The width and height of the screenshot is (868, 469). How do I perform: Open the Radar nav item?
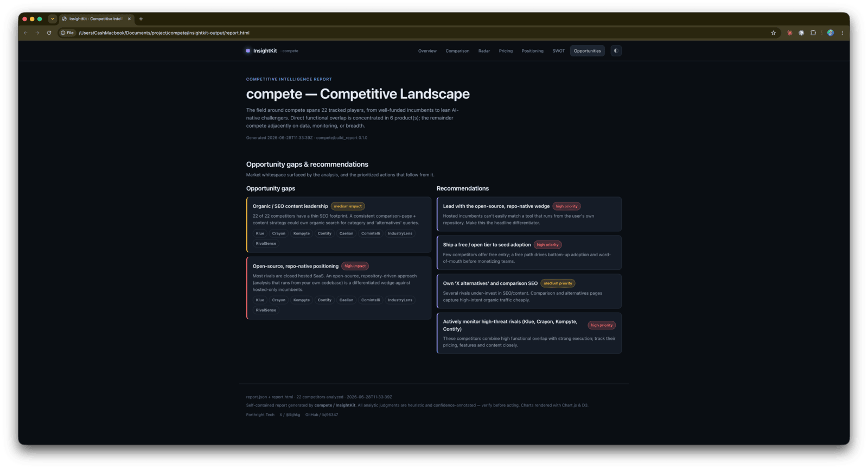click(484, 51)
